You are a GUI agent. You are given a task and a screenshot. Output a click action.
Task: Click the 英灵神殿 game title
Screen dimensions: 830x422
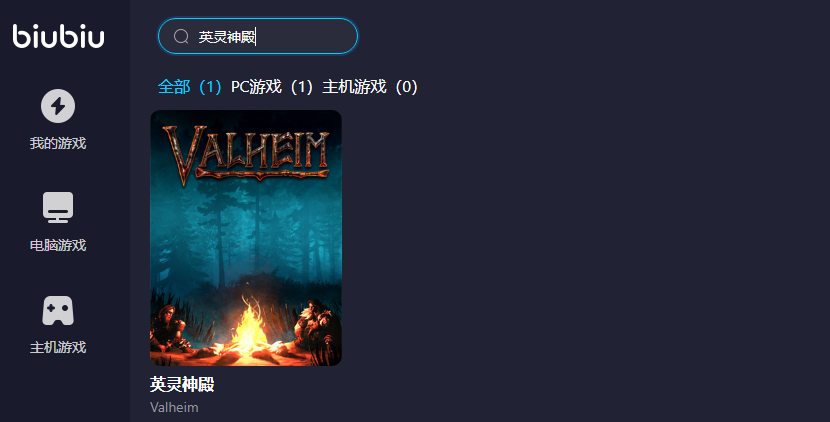182,384
